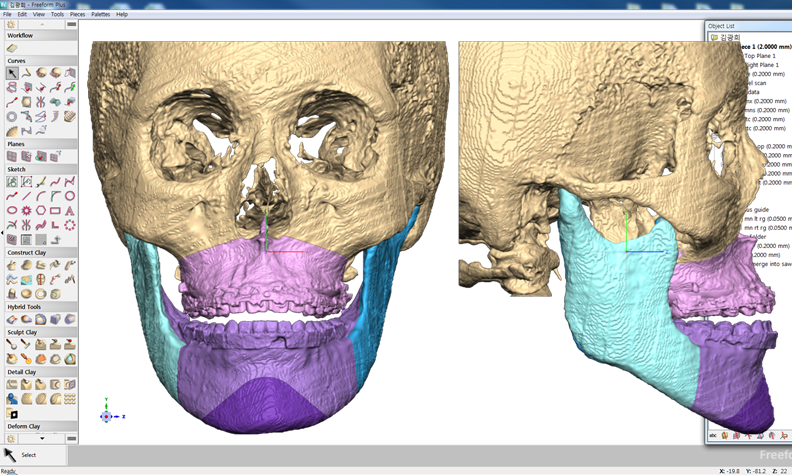
Task: Open the Pieces menu
Action: (77, 14)
